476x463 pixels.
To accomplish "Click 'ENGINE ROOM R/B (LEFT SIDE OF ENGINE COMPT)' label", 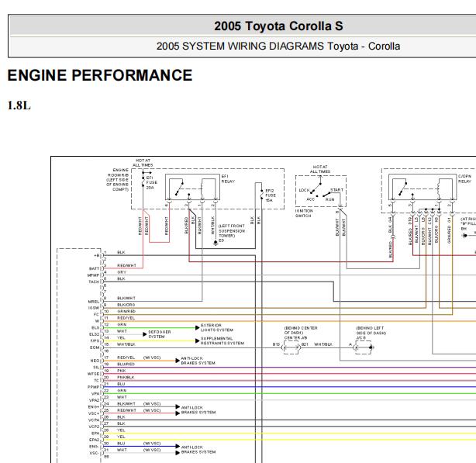I will [117, 180].
